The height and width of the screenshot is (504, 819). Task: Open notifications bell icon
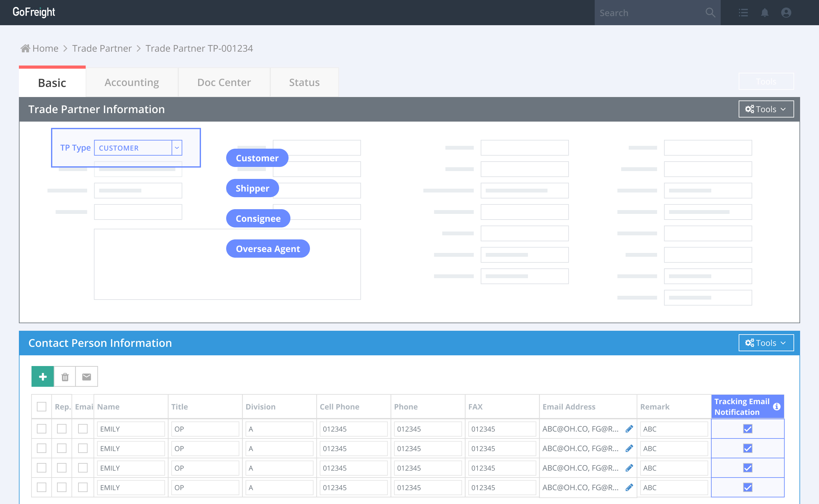coord(764,13)
